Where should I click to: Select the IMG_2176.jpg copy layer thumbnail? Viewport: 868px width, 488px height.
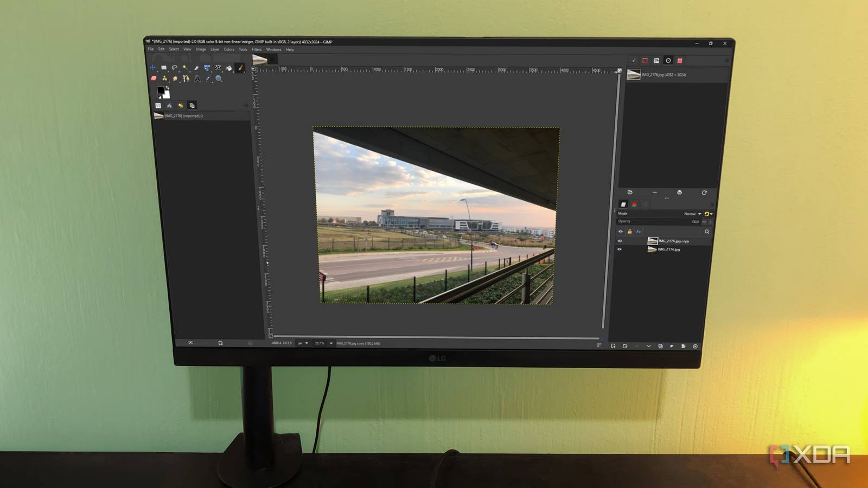pyautogui.click(x=653, y=241)
